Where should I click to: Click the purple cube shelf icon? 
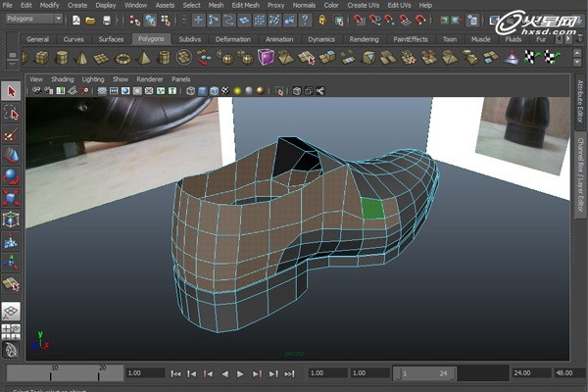pos(266,58)
